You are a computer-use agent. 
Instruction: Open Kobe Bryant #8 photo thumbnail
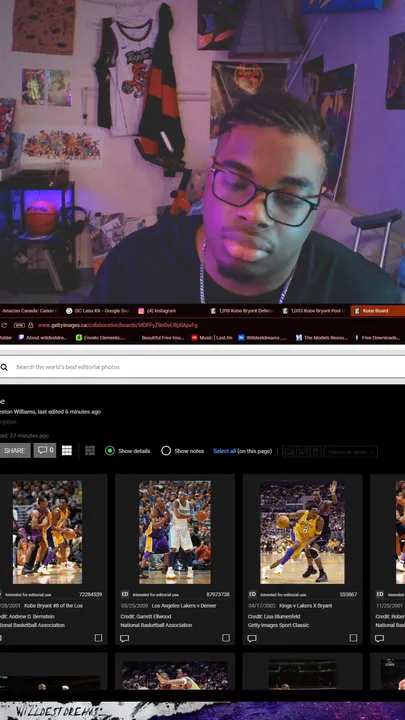click(47, 532)
